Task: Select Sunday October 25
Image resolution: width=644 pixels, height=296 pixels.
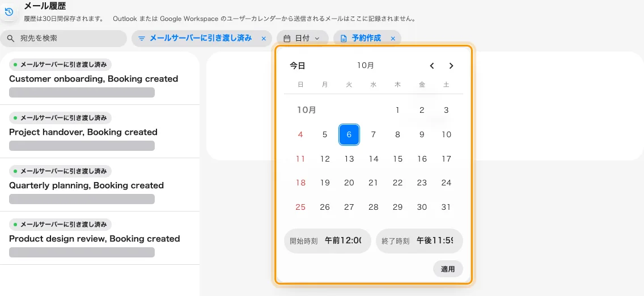Action: 300,207
